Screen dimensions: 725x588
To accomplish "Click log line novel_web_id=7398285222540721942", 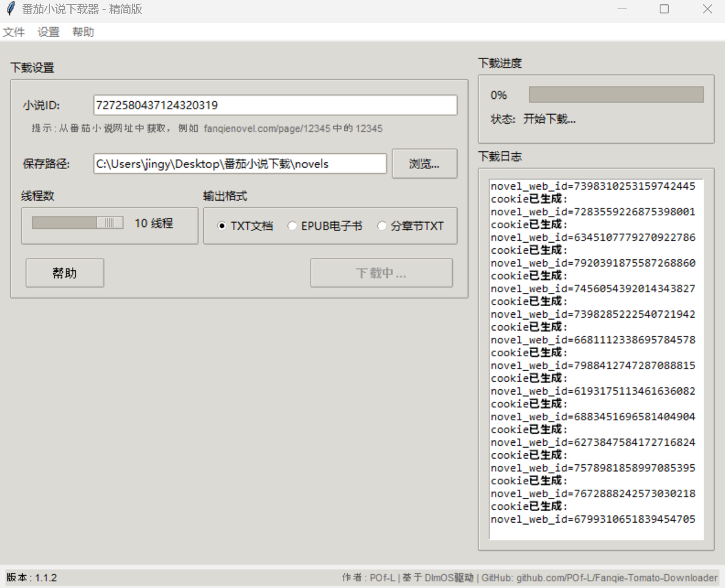I will click(x=593, y=314).
